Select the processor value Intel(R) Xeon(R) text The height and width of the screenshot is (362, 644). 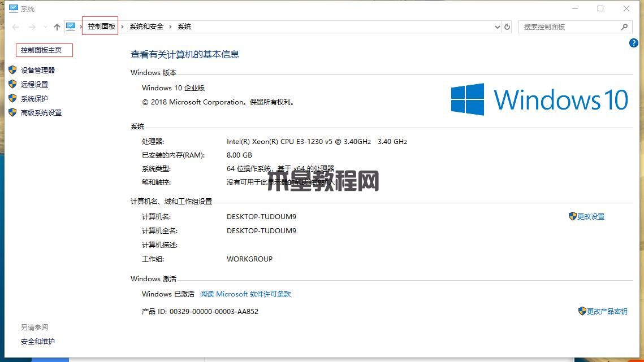point(317,142)
